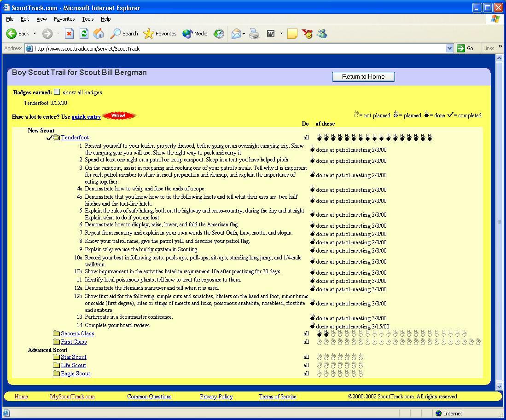
Task: Click the scrollbar up arrow
Action: tap(499, 58)
